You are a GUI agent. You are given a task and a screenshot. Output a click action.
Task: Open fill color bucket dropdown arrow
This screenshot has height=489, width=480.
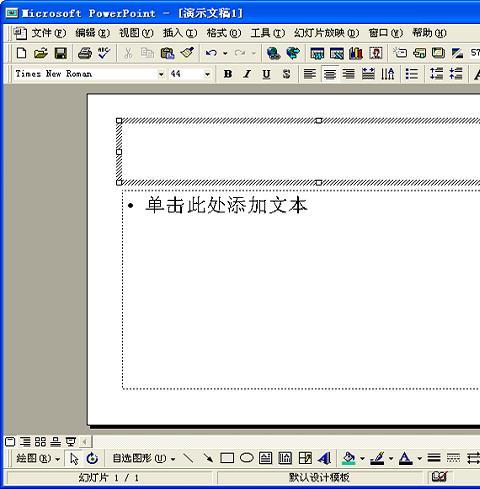coord(362,459)
